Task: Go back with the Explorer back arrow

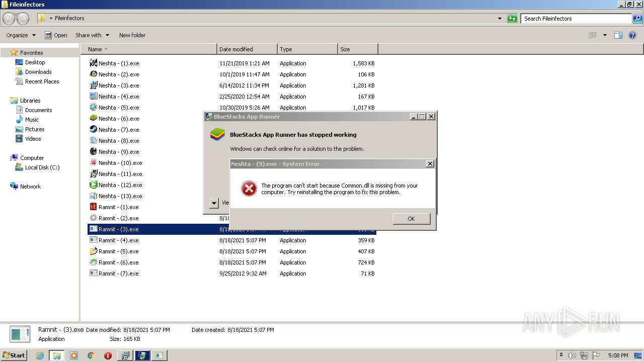Action: coord(9,19)
